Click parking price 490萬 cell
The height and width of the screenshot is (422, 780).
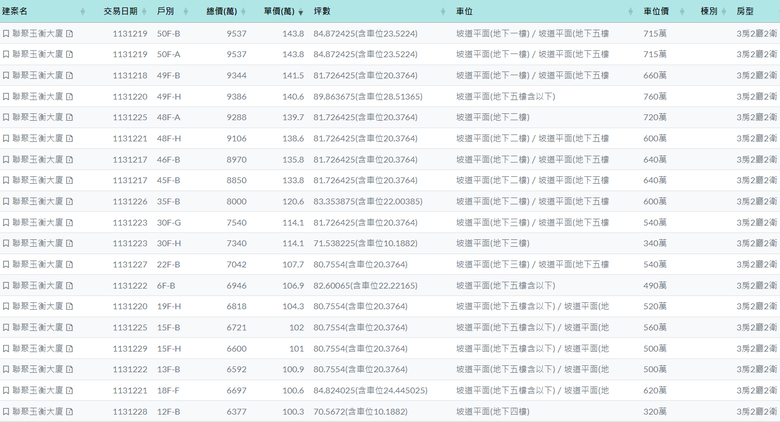(x=655, y=286)
